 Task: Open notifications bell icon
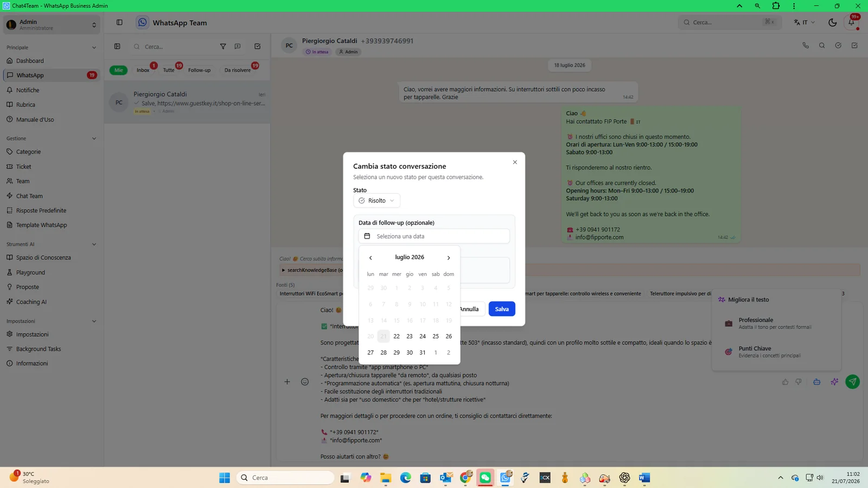[852, 22]
